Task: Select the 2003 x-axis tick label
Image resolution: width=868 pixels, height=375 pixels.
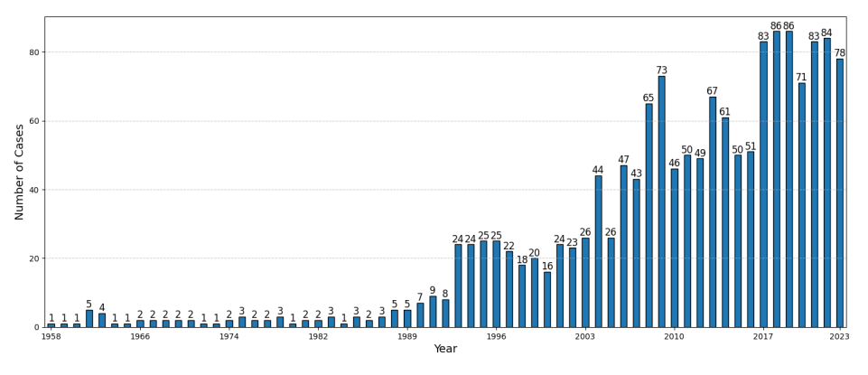Action: pyautogui.click(x=585, y=336)
